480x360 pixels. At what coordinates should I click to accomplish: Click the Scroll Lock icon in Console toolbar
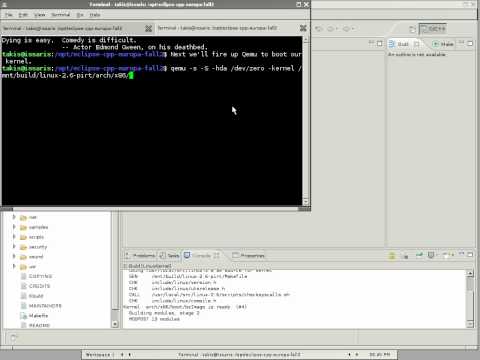[392, 256]
